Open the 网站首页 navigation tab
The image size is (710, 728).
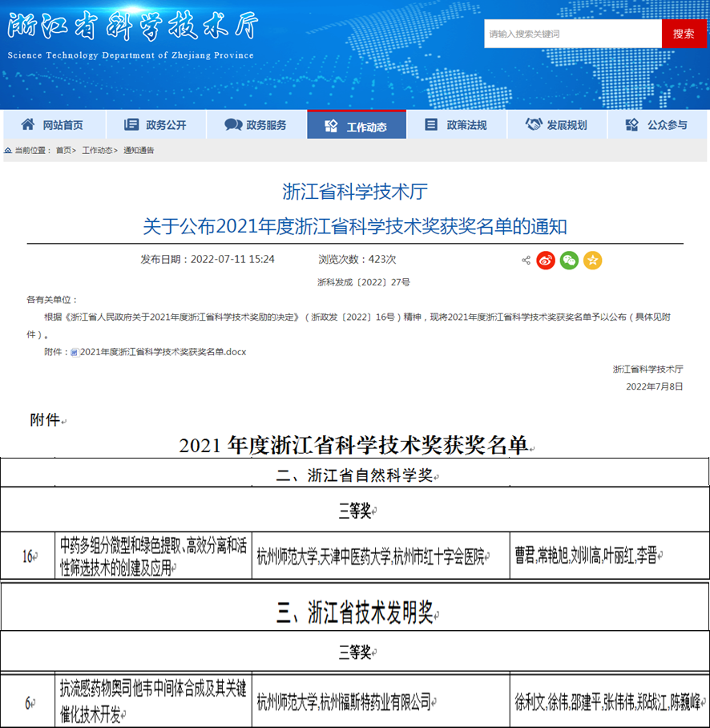point(53,125)
